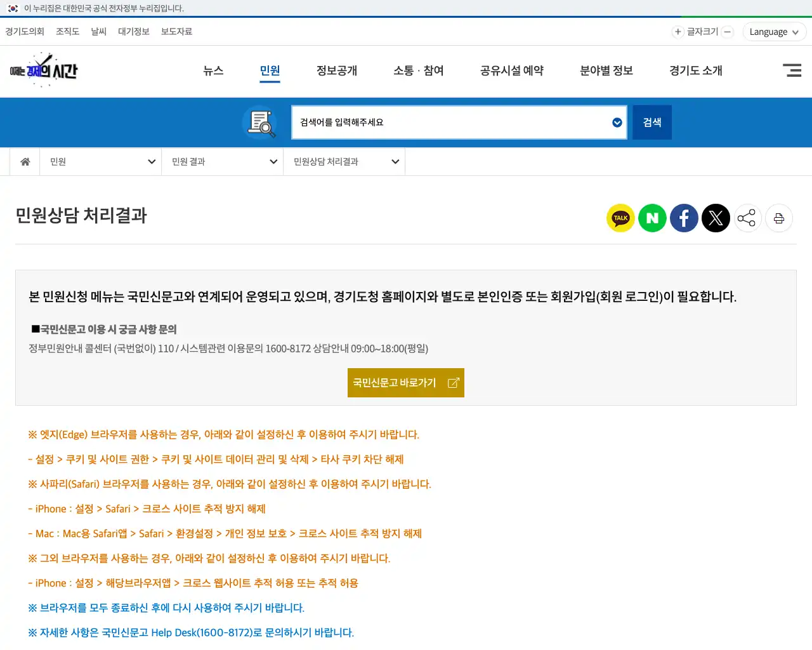812x650 pixels.
Task: Open the 소통 · 참여 main menu
Action: click(x=419, y=70)
